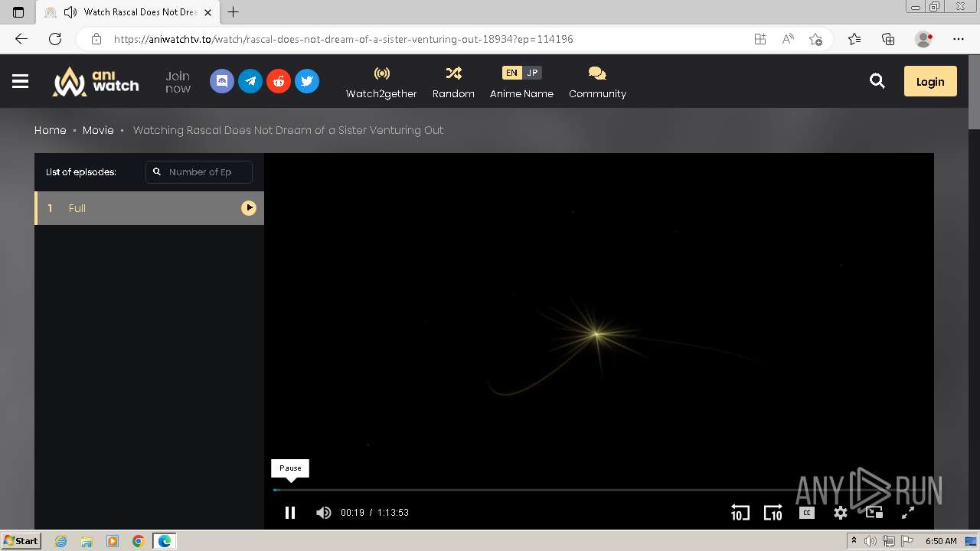Launch Internet Explorer from taskbar
The height and width of the screenshot is (551, 980).
coord(60,541)
